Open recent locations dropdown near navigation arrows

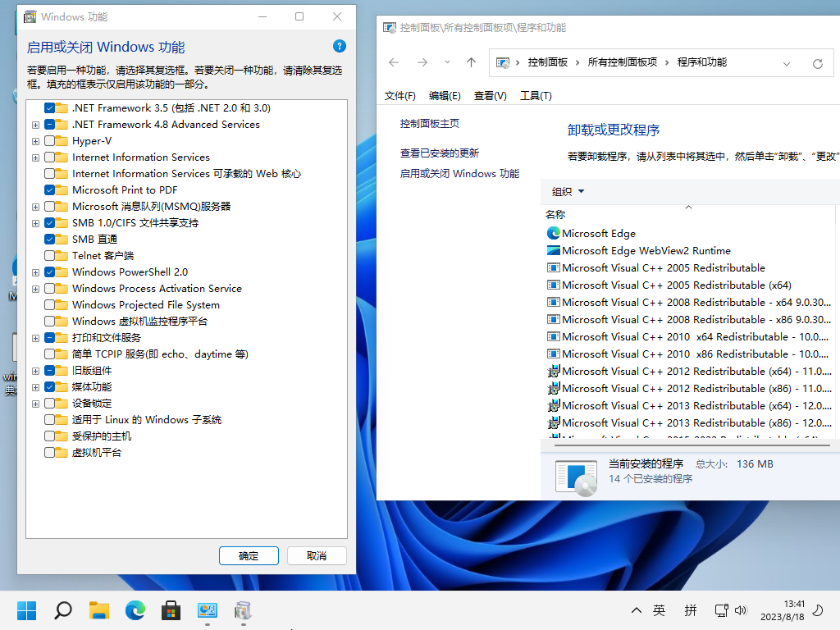coord(447,62)
